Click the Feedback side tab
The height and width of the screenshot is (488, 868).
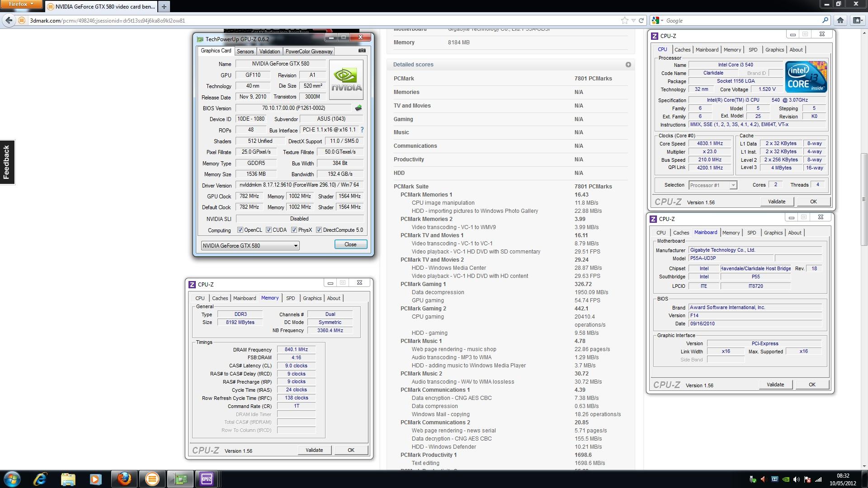7,162
